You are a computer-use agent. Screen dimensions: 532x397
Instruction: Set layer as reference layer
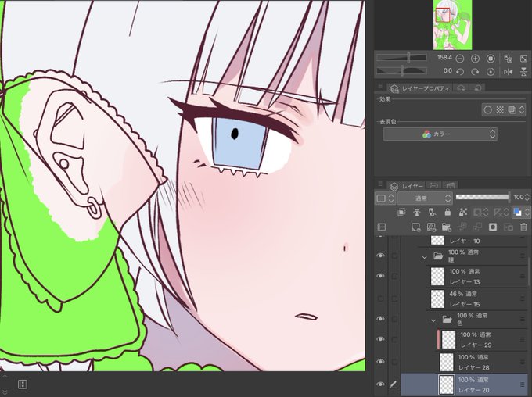[x=417, y=213]
